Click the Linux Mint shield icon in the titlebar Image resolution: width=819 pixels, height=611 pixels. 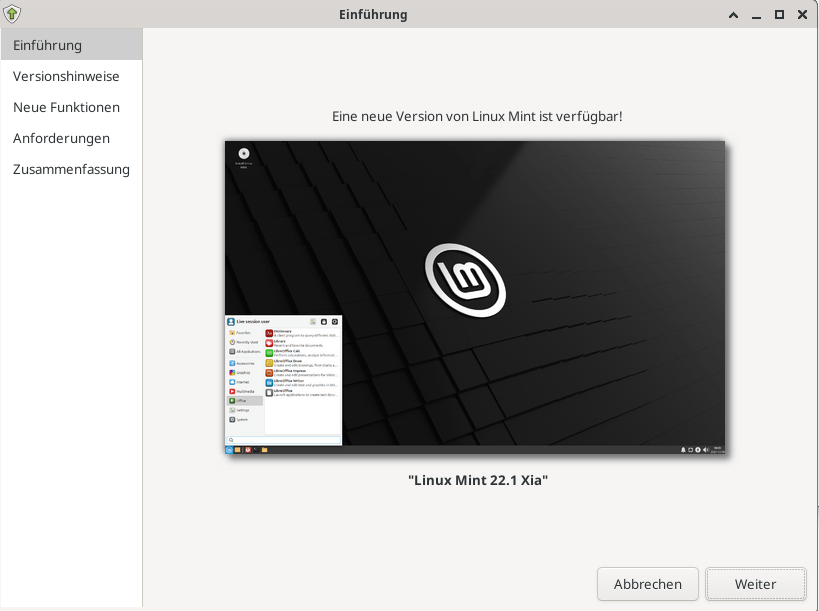click(14, 14)
